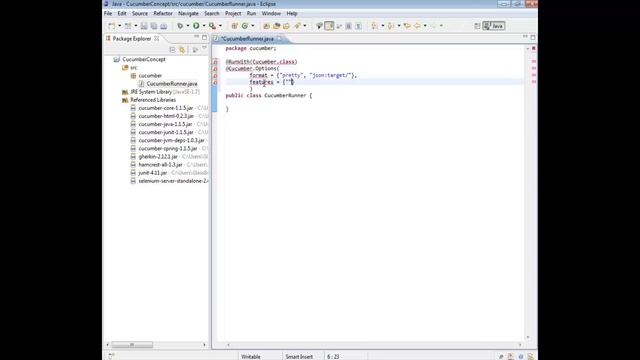
Task: Click Collapse All in Package Explorer
Action: [x=172, y=50]
